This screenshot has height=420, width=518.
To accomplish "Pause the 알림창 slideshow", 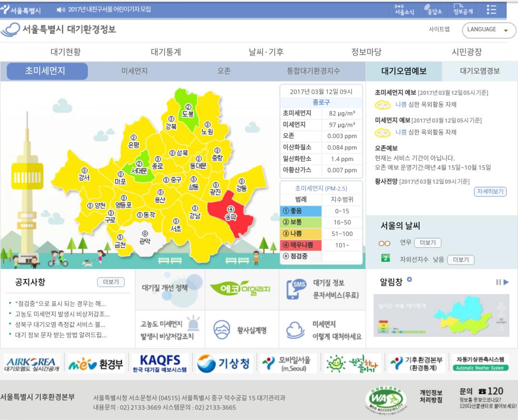I will [x=498, y=282].
